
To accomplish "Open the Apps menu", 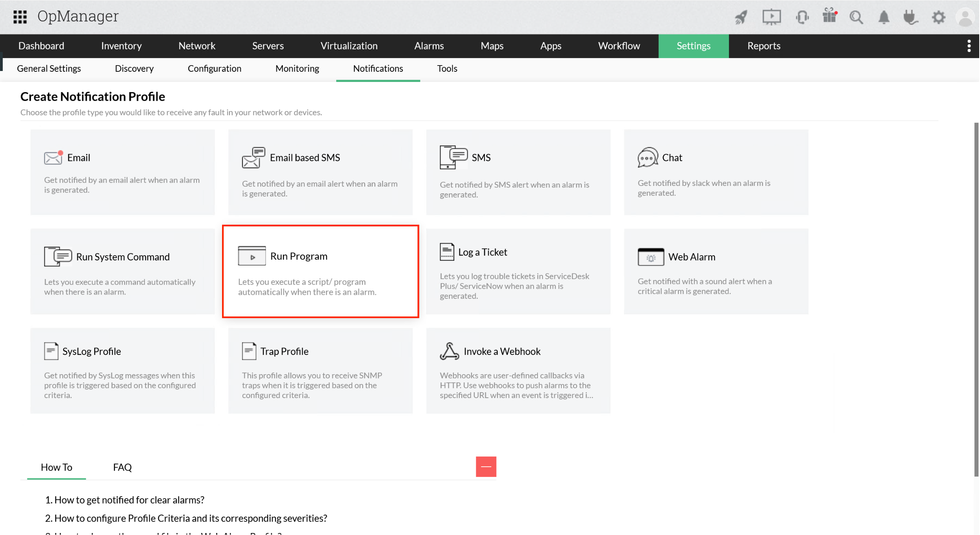I will tap(551, 46).
